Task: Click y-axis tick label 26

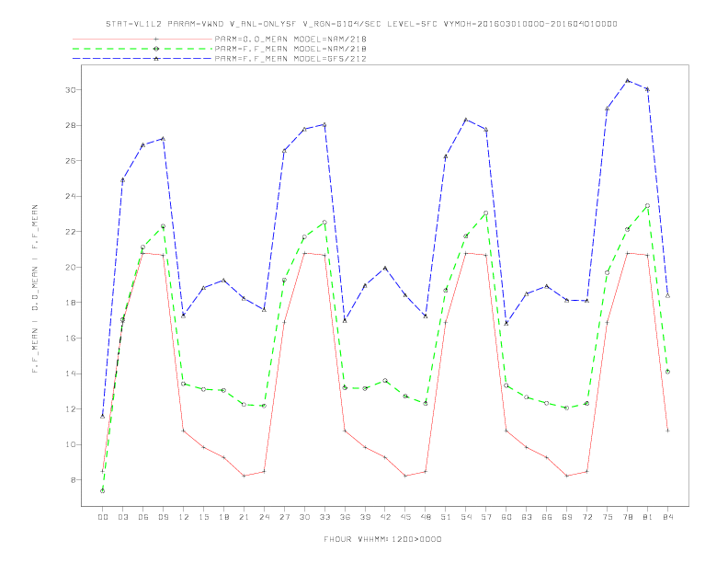Action: click(x=70, y=161)
